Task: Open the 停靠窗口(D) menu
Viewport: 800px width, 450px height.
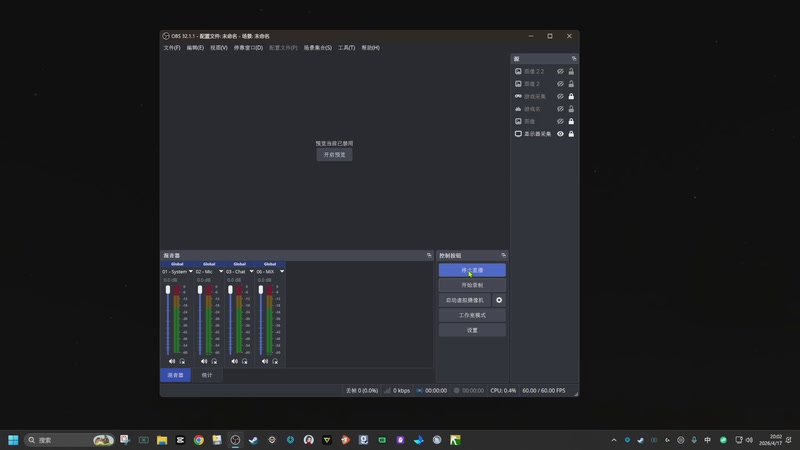Action: 248,47
